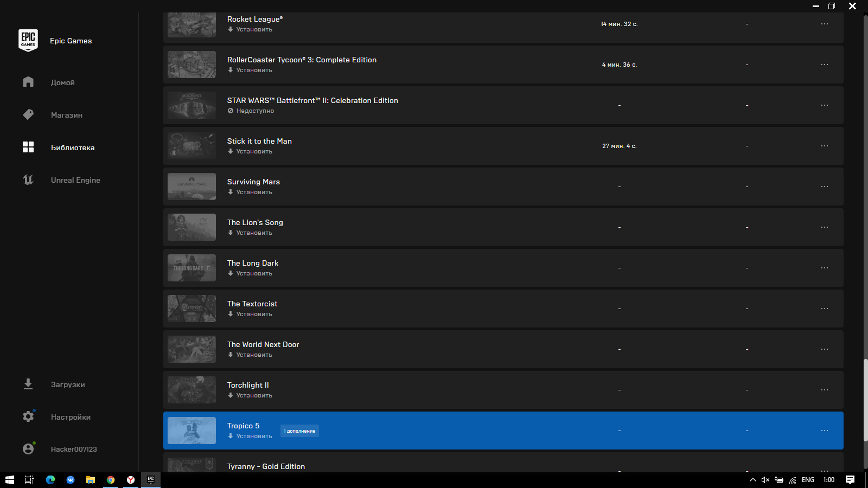Open options menu for Stick it to the Man
868x488 pixels.
825,146
